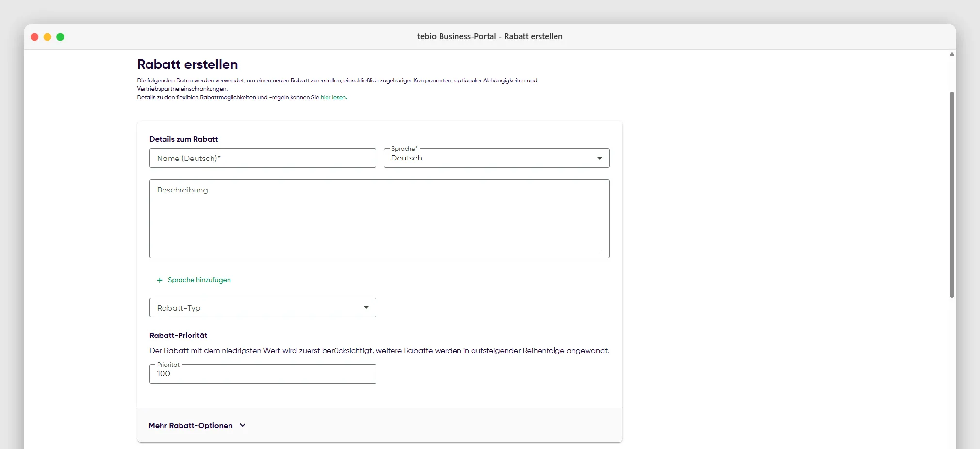Screen dimensions: 980x449
Task: Click the plus icon before Sprache hinzufügen
Action: pyautogui.click(x=160, y=280)
